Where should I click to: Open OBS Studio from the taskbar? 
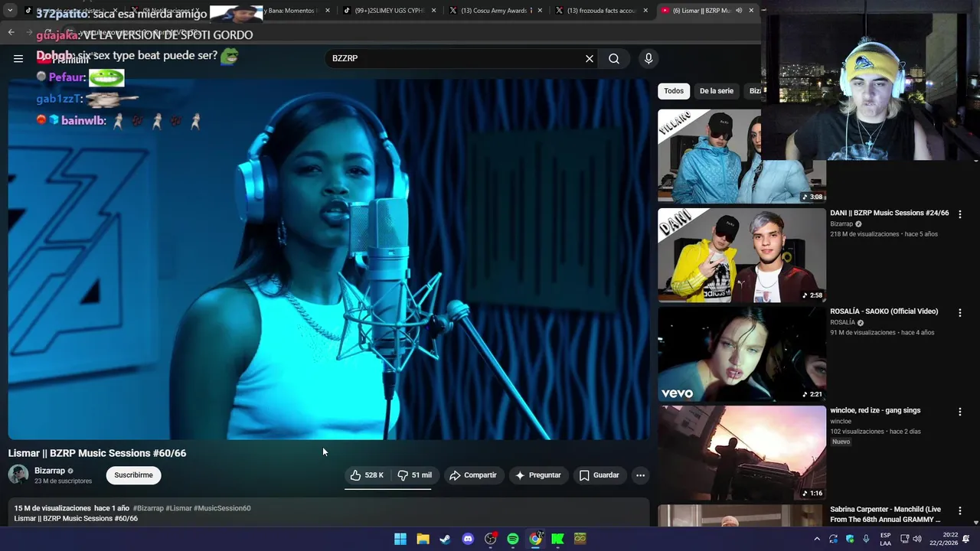[490, 539]
